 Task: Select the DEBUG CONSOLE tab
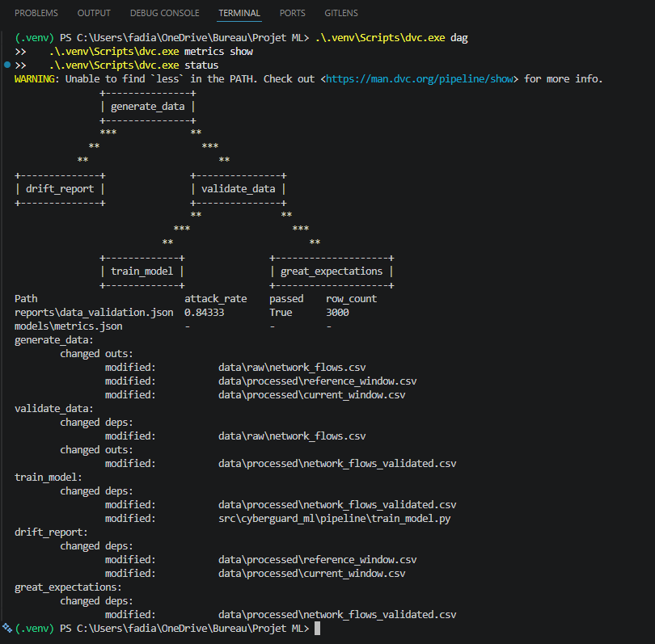165,13
